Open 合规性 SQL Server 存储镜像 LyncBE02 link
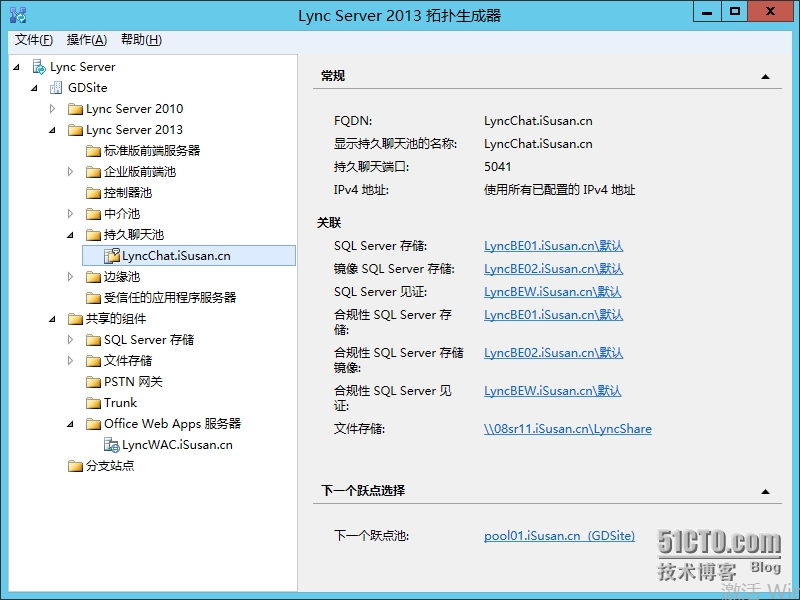800x600 pixels. pyautogui.click(x=554, y=353)
